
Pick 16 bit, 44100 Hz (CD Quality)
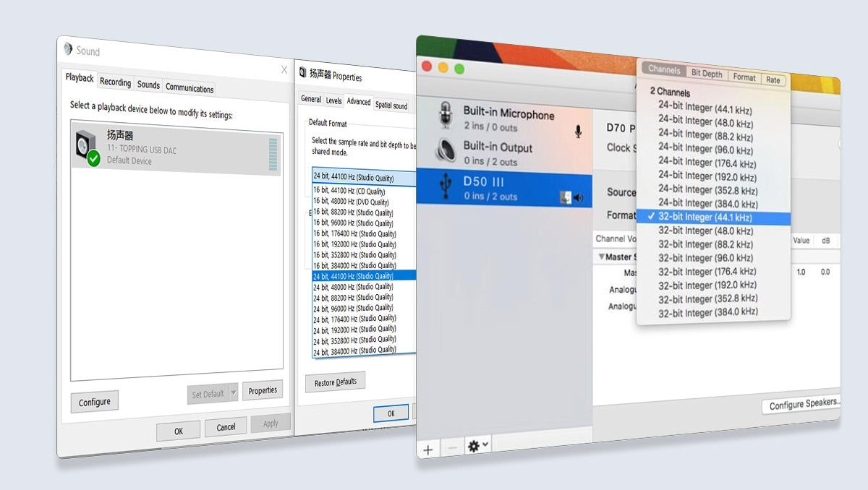pos(352,191)
